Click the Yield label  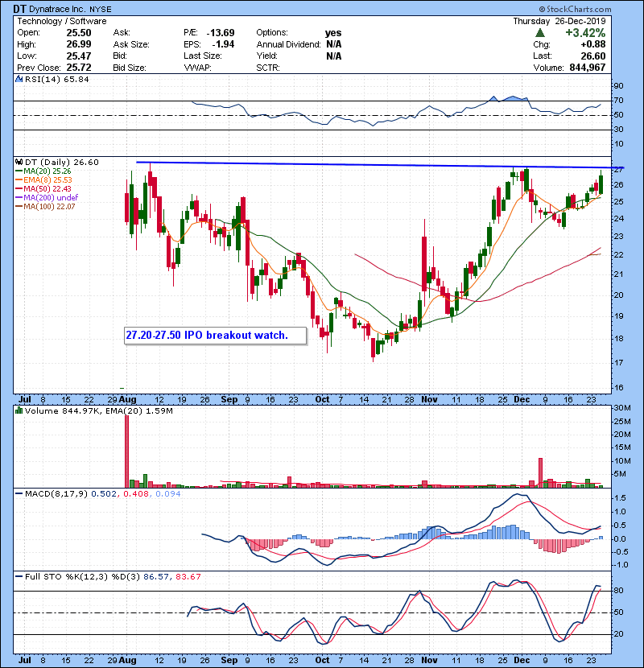[266, 56]
